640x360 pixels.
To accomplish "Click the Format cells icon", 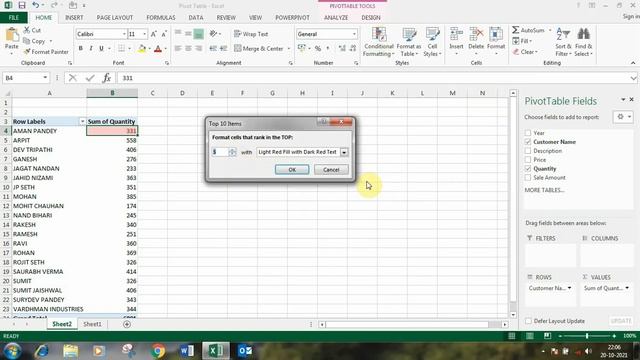I will [496, 34].
